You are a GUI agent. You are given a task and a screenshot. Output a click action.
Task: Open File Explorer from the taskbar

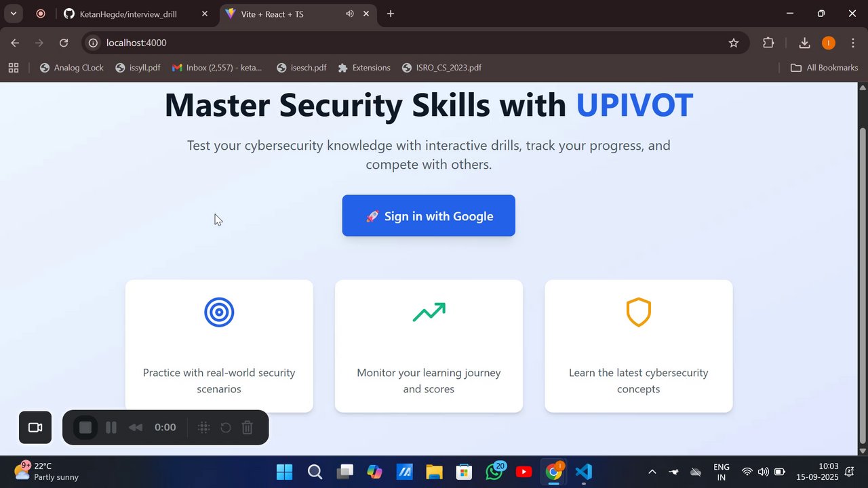(x=434, y=472)
